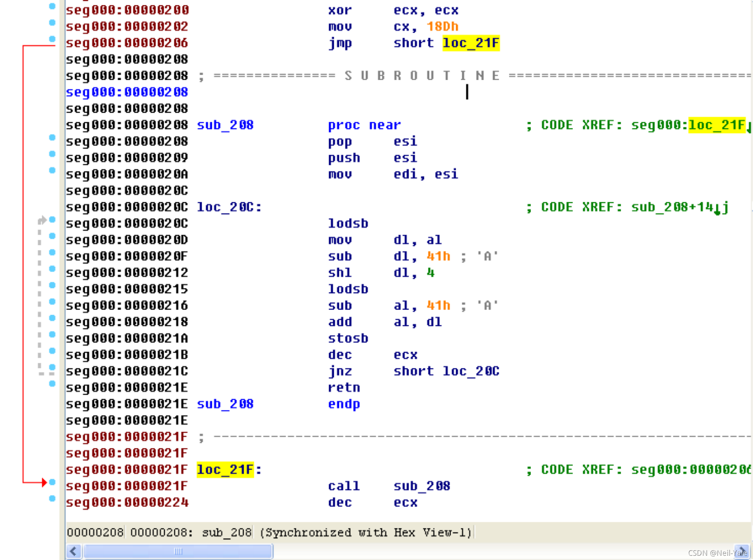Click highlighted loc_21F in the jmp instruction
753x560 pixels.
471,43
